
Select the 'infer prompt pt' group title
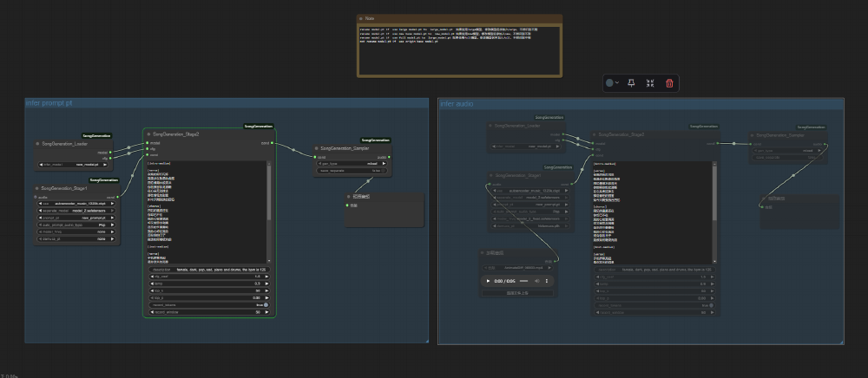pyautogui.click(x=49, y=103)
